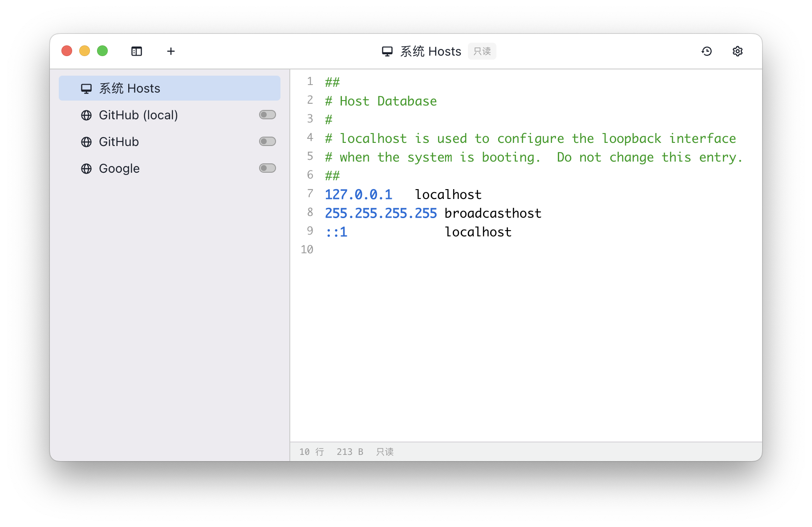The image size is (812, 527).
Task: Click line number 10 in the gutter
Action: [307, 250]
